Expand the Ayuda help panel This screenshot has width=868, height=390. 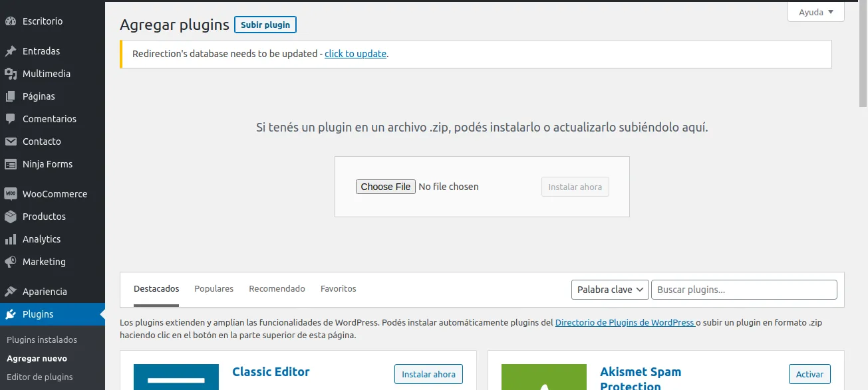(x=816, y=12)
